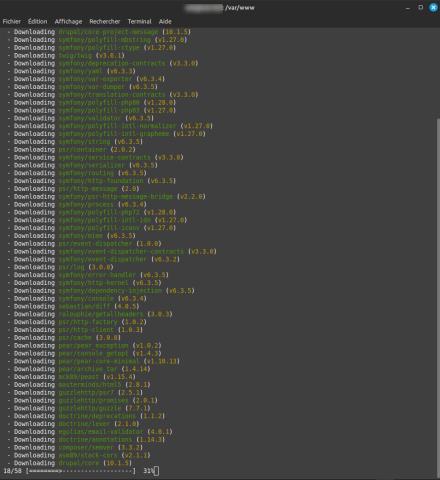Viewport: 440px width, 480px height.
Task: Click the pear/console_getopt download line
Action: pyautogui.click(x=84, y=353)
